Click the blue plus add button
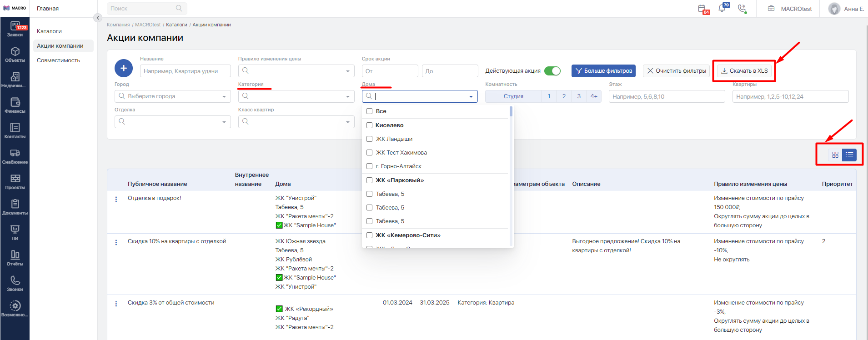The image size is (868, 340). [x=124, y=68]
